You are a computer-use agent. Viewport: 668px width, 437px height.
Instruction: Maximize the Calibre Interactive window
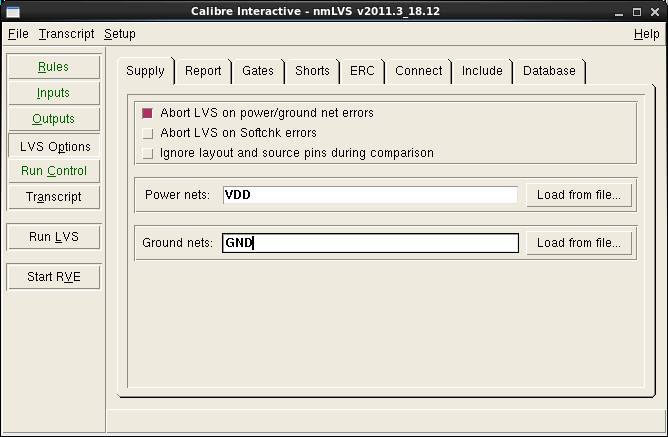637,12
